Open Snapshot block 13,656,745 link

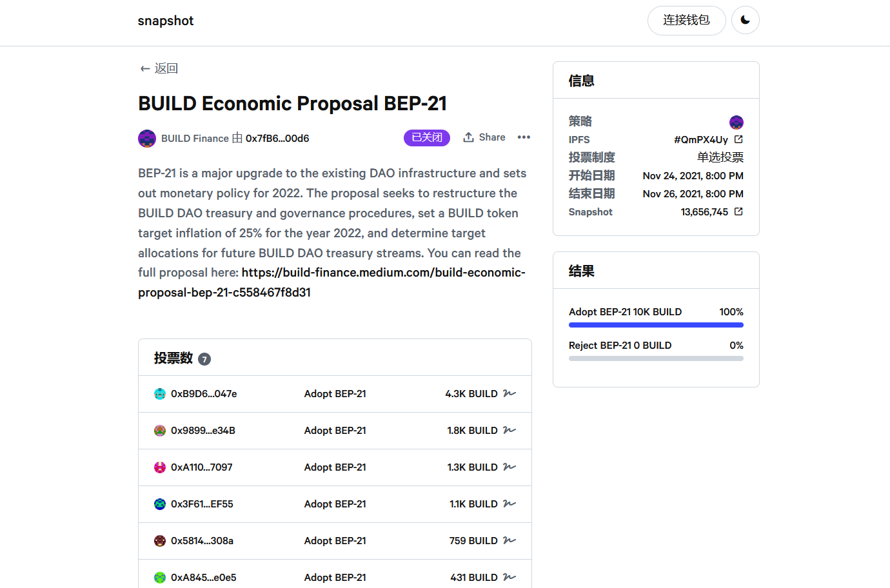pyautogui.click(x=704, y=212)
